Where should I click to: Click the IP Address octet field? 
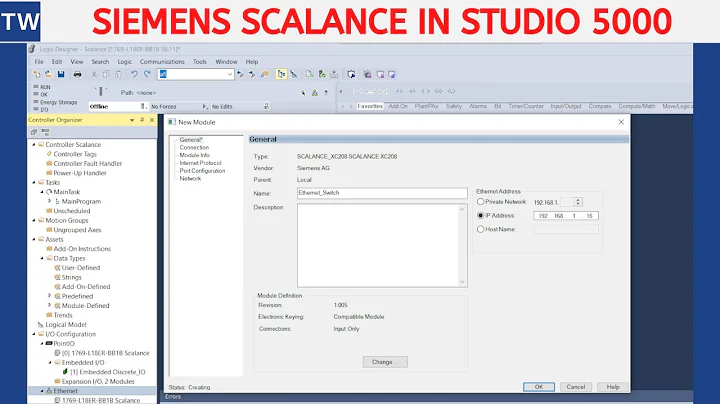[x=566, y=216]
